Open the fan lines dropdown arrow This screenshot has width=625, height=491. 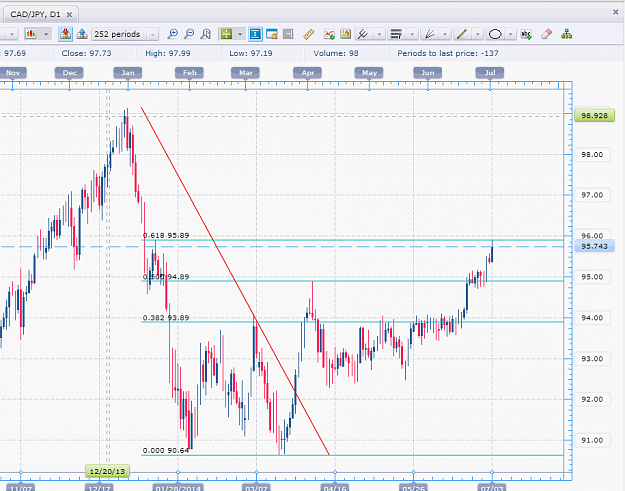pos(445,34)
